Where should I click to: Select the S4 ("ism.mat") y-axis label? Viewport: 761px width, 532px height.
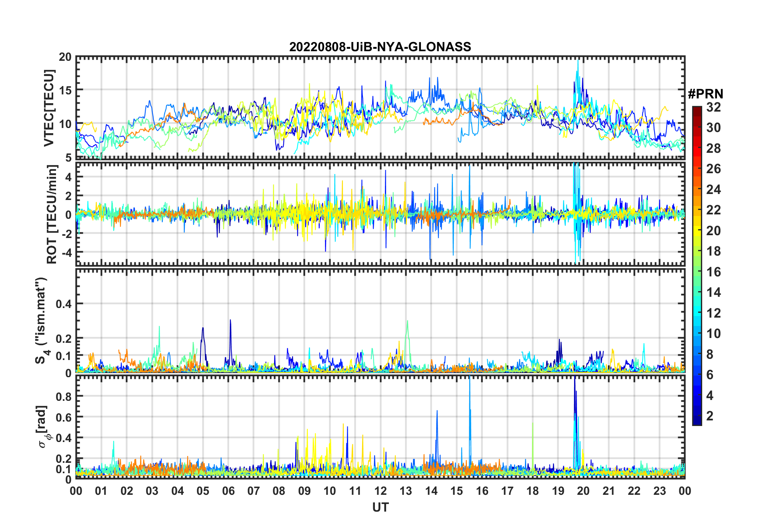pyautogui.click(x=41, y=320)
